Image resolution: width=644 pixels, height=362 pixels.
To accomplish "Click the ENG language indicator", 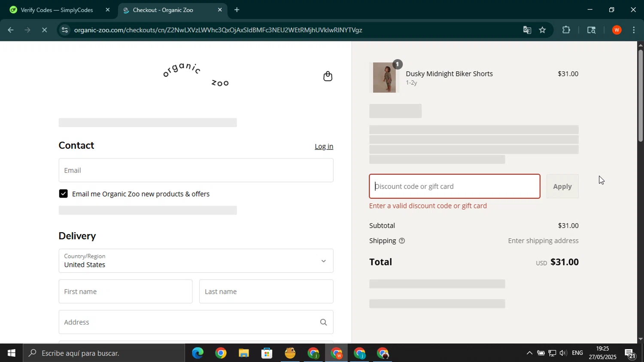I will click(x=577, y=353).
